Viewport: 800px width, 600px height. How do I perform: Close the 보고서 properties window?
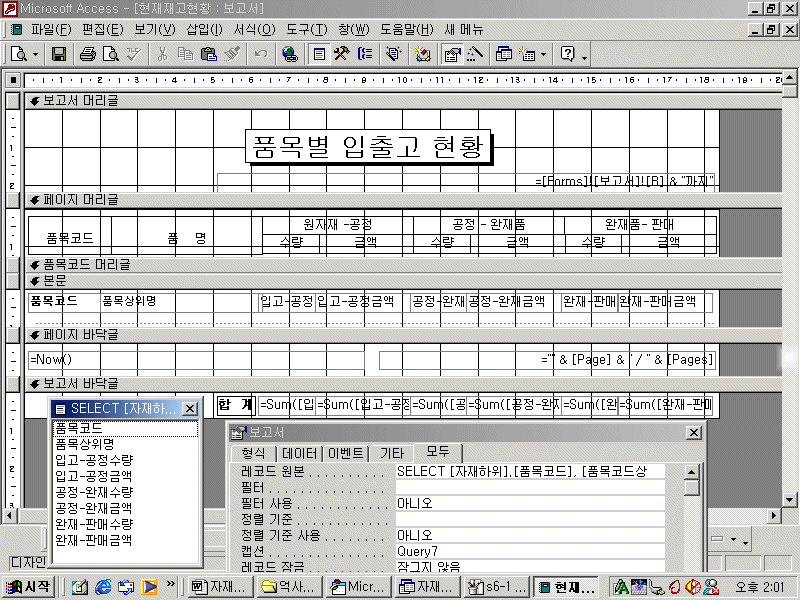(694, 433)
